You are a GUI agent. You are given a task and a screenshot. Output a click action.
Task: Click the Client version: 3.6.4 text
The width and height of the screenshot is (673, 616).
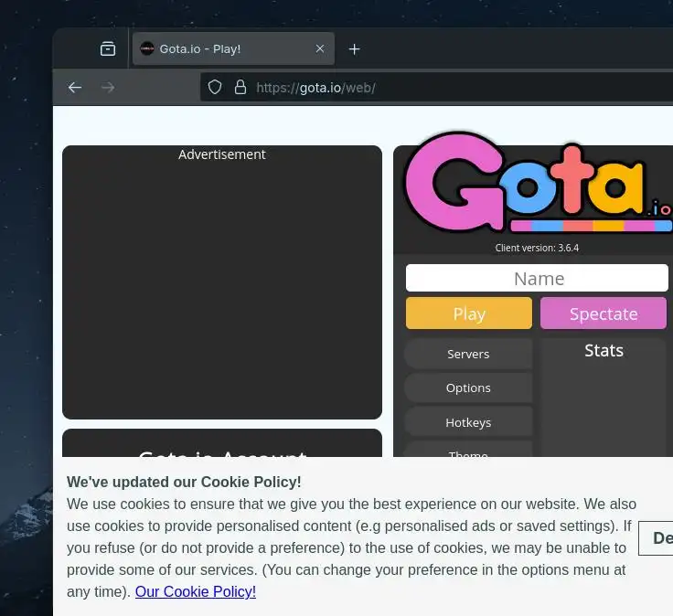click(x=537, y=248)
